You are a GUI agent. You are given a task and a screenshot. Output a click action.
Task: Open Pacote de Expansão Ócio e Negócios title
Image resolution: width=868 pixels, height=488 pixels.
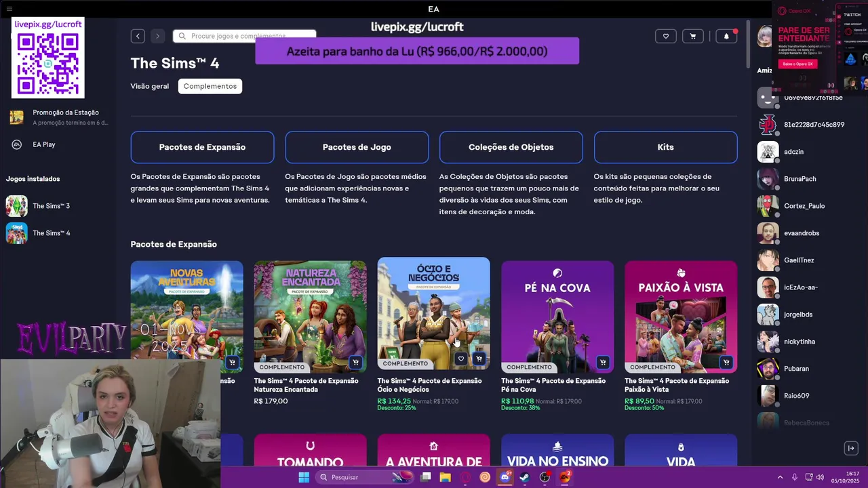click(429, 385)
